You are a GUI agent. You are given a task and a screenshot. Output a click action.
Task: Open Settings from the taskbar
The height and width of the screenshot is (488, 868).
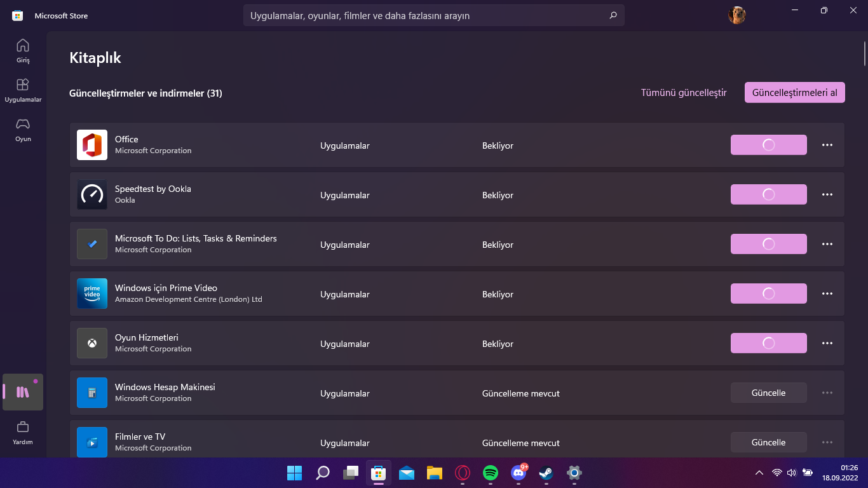[x=574, y=473]
